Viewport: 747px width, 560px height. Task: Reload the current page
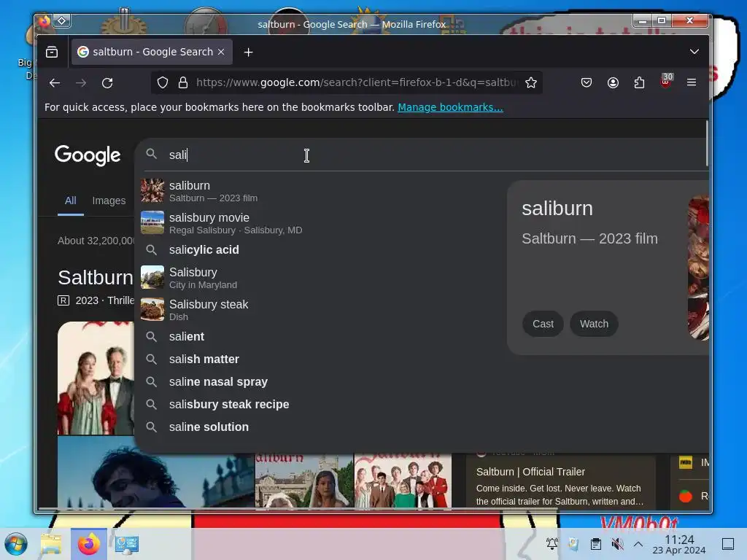[107, 83]
